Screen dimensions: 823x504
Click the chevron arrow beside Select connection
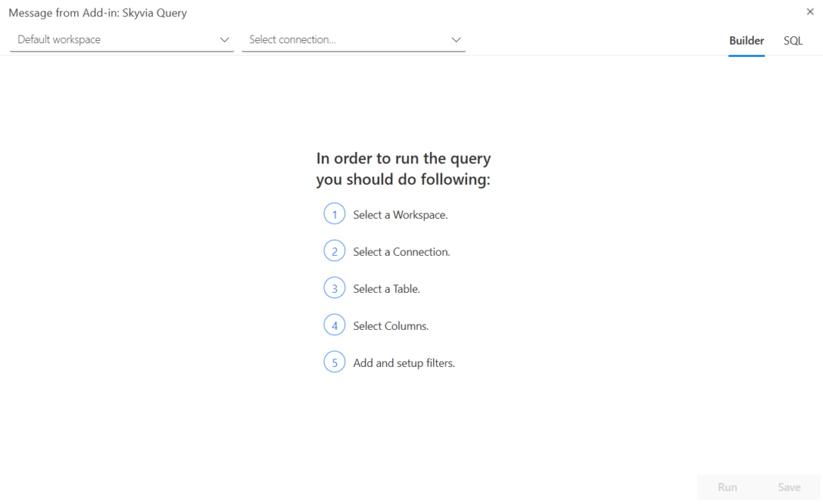(456, 39)
